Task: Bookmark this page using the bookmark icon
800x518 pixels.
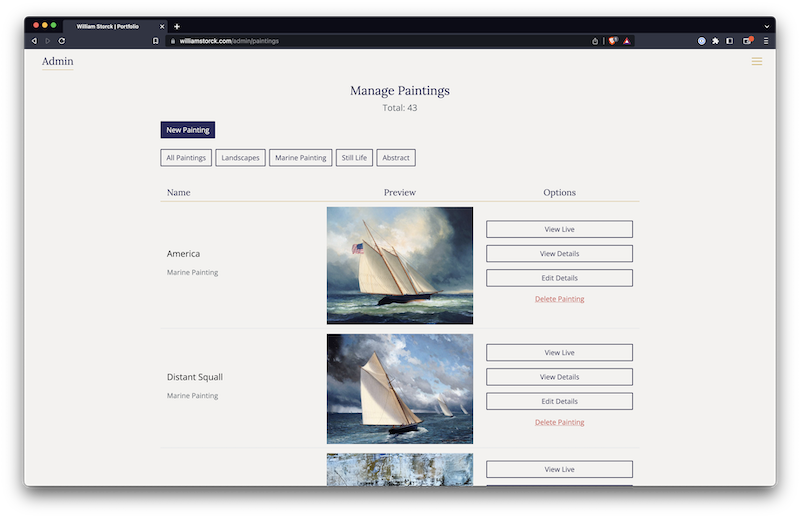Action: point(156,41)
